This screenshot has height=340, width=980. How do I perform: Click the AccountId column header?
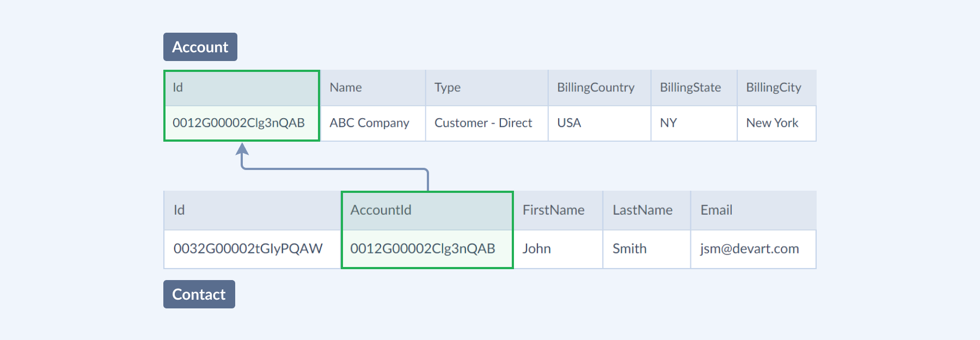pos(427,211)
